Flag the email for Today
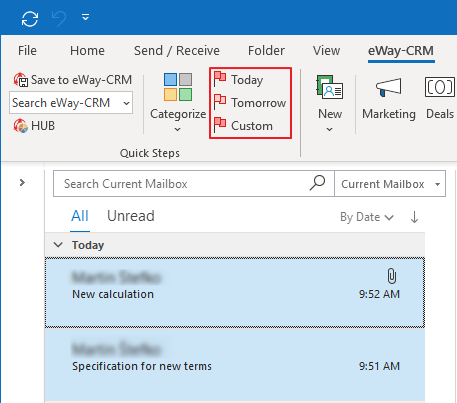Screen dimensions: 457x403 [x=239, y=80]
